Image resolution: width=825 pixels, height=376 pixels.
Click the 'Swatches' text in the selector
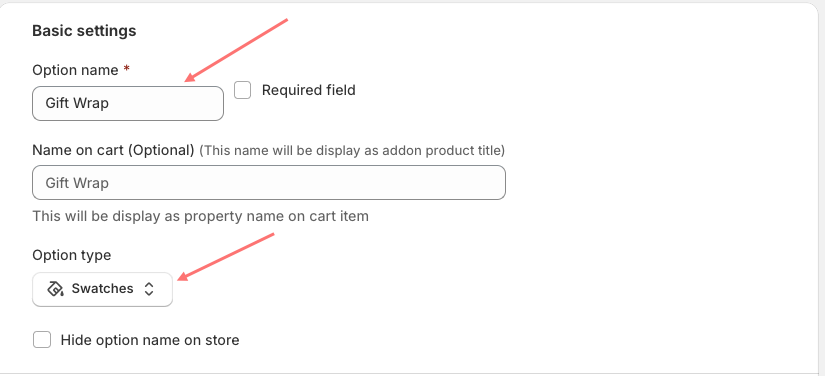103,289
